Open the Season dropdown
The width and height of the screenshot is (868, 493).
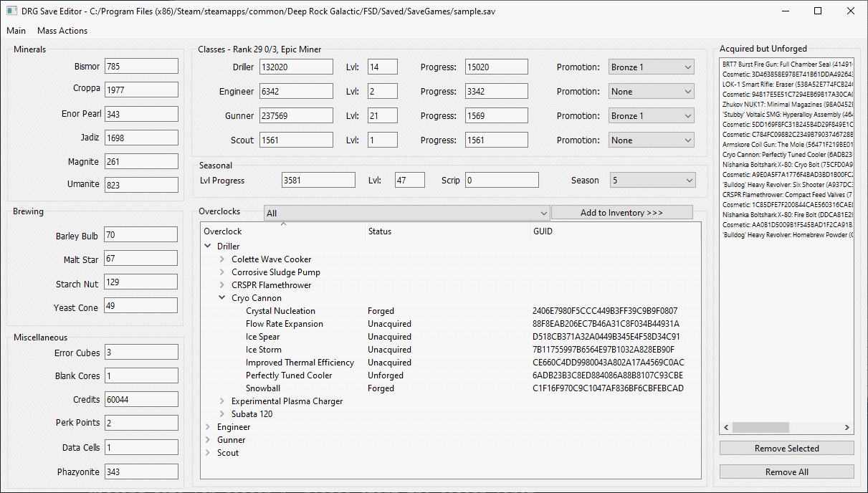point(653,181)
